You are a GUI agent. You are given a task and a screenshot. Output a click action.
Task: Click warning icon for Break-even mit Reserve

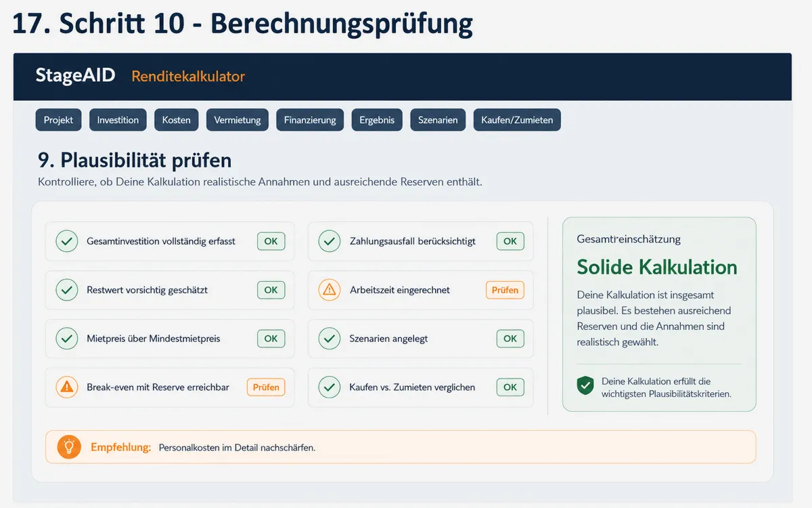(x=66, y=387)
